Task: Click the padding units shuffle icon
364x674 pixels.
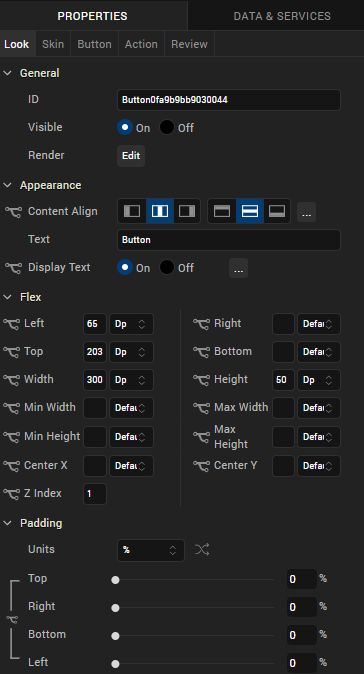Action: coord(202,549)
